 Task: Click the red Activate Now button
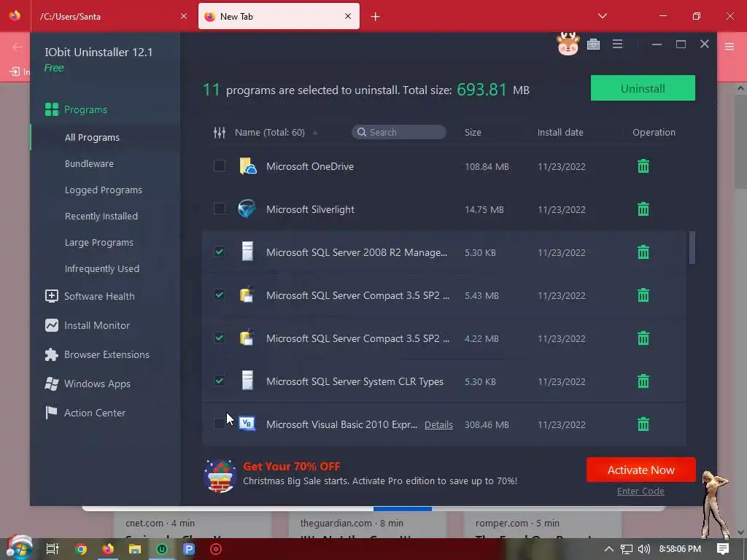(x=640, y=470)
